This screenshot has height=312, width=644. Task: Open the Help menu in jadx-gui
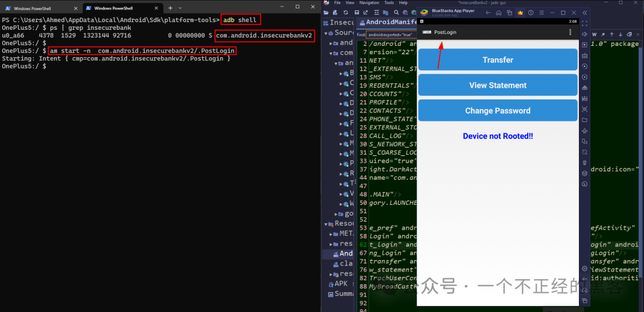[x=403, y=3]
